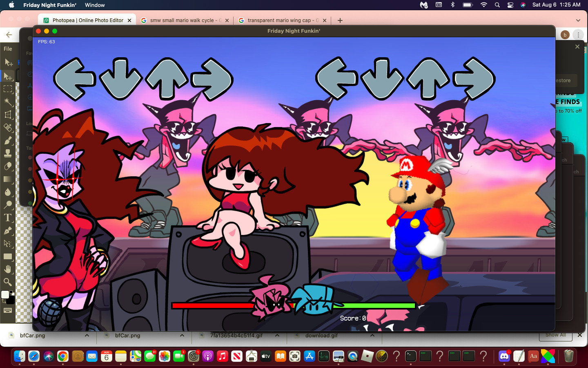Open Spotlight search in the menu bar
The image size is (588, 368).
tap(497, 5)
